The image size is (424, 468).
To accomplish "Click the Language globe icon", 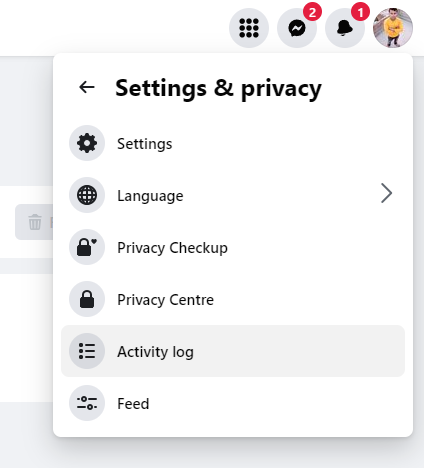I will 87,195.
